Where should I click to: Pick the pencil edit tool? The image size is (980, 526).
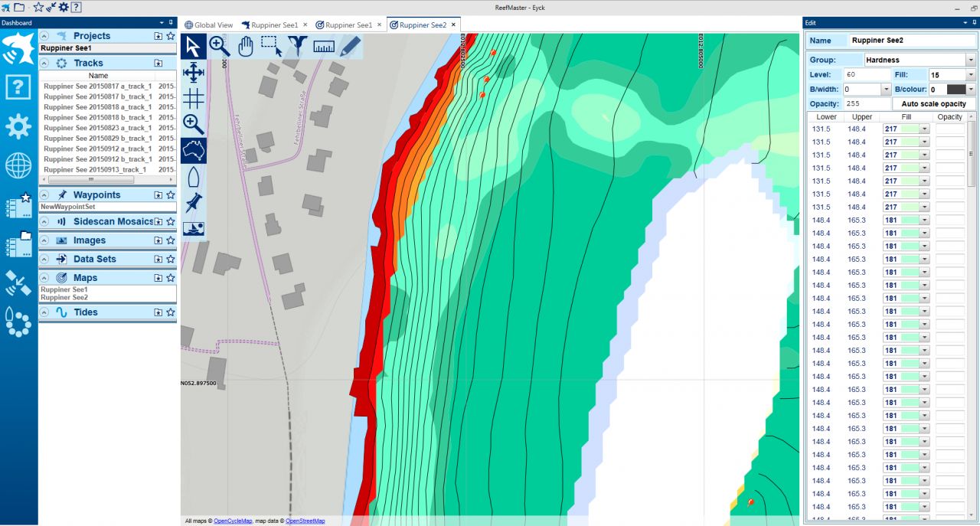coord(350,47)
